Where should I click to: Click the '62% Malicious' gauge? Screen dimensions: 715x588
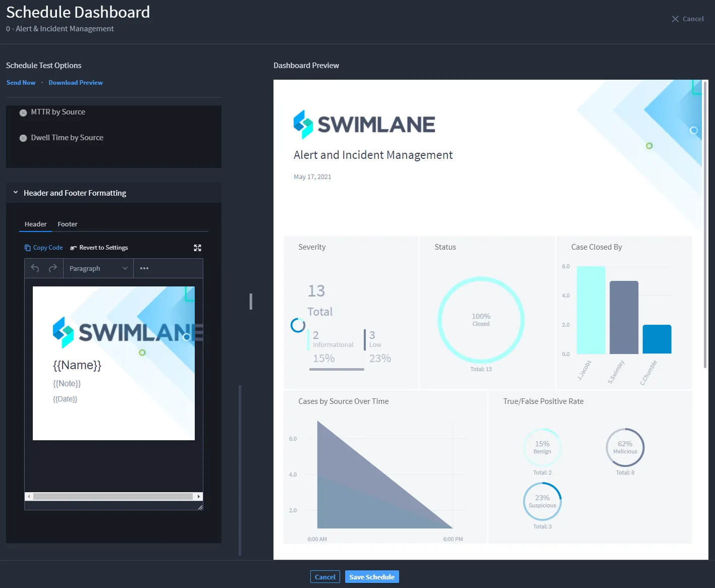coord(625,447)
